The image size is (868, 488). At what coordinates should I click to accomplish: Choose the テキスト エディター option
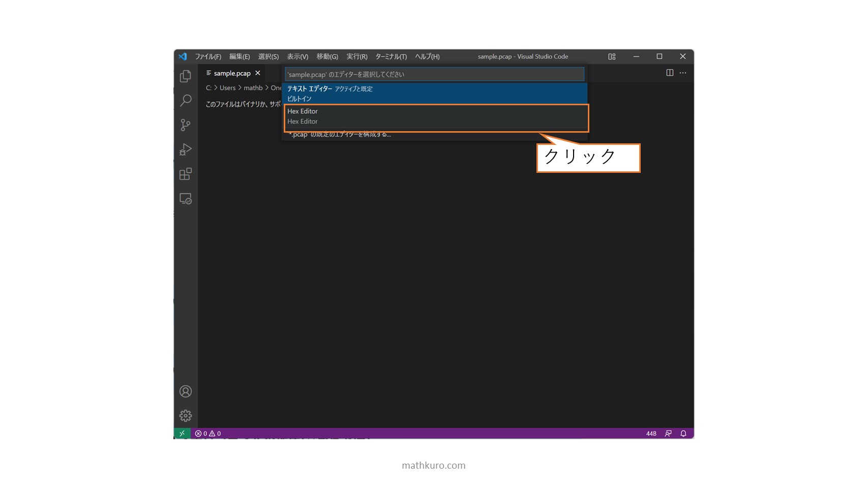point(435,94)
